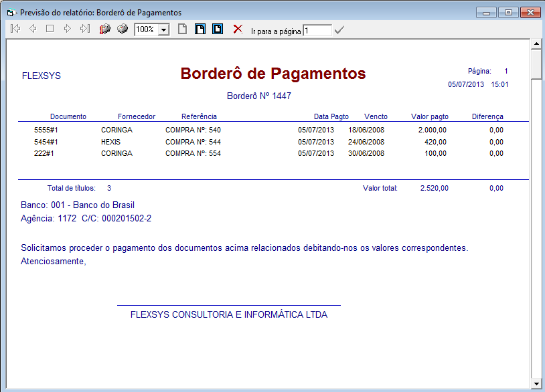Click paid value '2.000,00'
The height and width of the screenshot is (392, 545).
433,130
